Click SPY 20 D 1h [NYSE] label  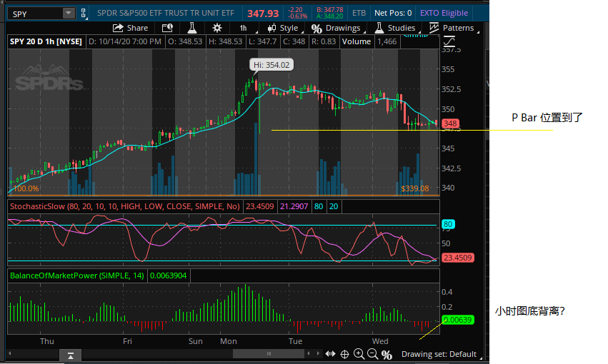pyautogui.click(x=46, y=41)
